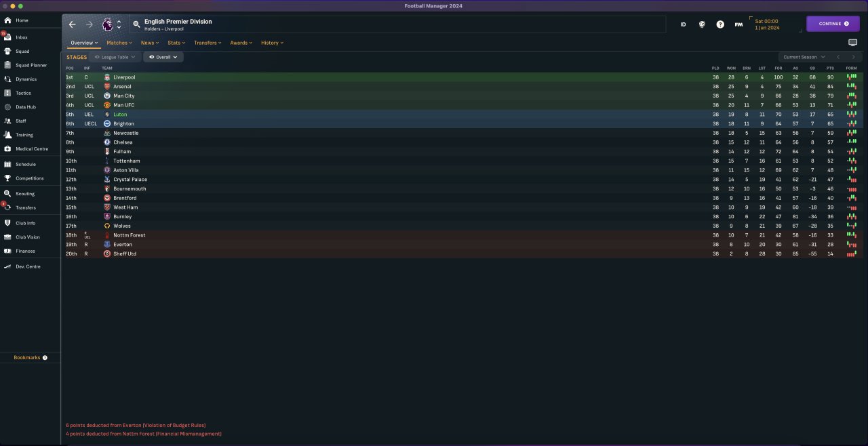
Task: Open the Matches tab dropdown
Action: [119, 43]
